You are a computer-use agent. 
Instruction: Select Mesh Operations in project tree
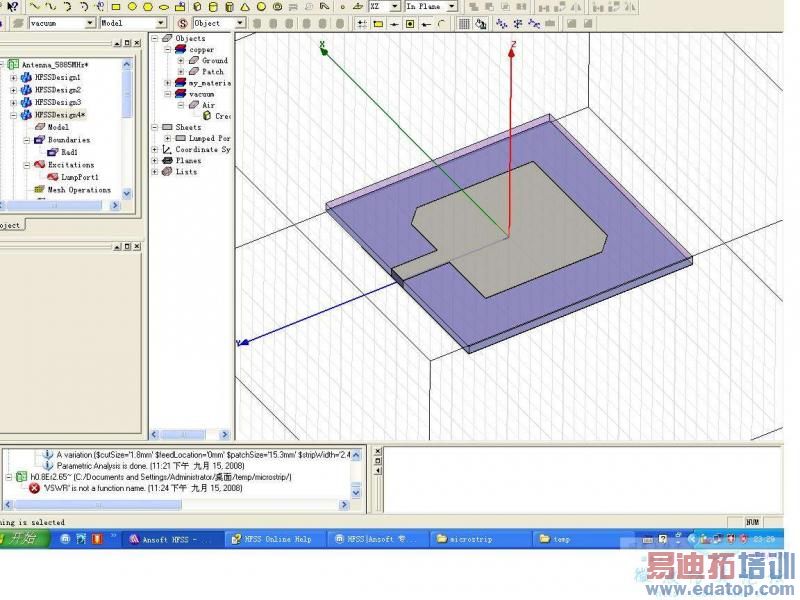click(79, 190)
